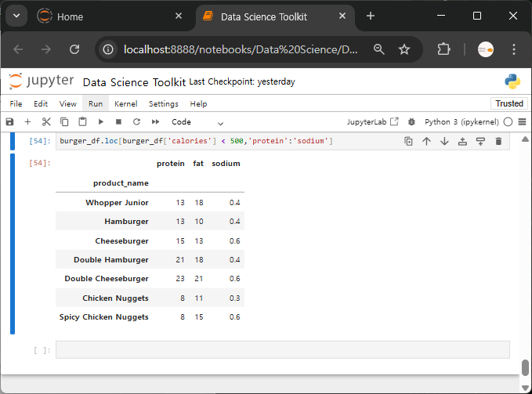
Task: Duplicate cell 54 with the copy icon
Action: tap(408, 141)
